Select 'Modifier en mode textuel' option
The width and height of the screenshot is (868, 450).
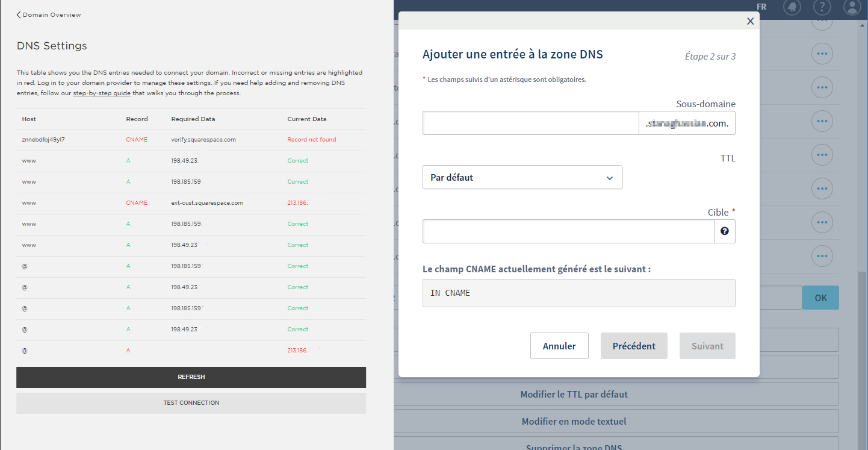[x=574, y=422]
